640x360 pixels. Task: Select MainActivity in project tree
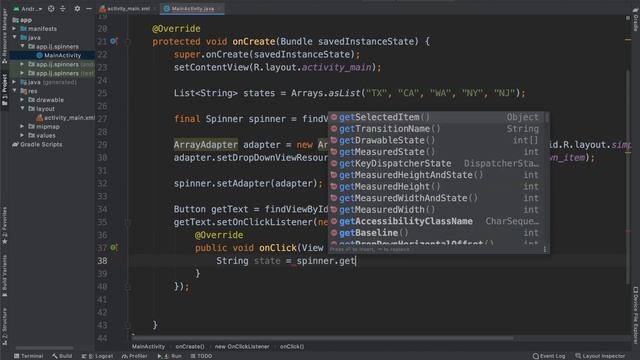[x=62, y=55]
